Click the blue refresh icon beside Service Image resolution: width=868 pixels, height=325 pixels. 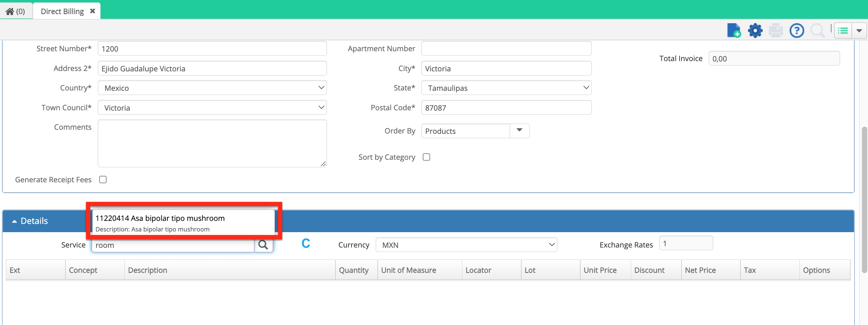[x=306, y=243]
